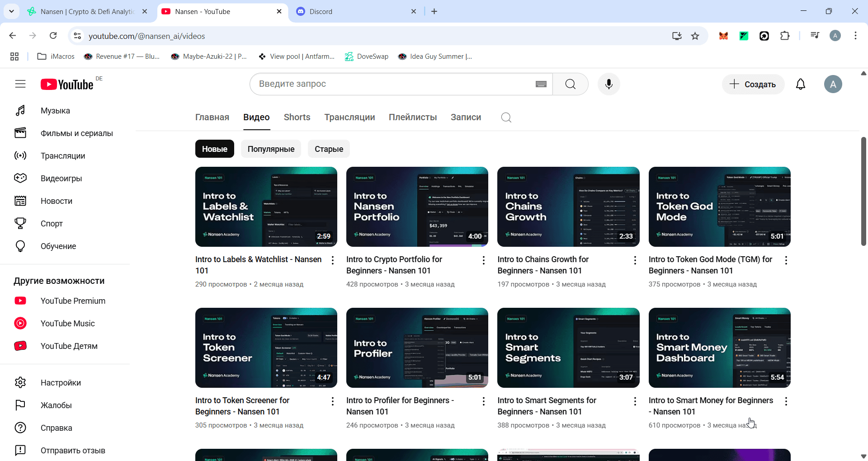Open Chrome three-dot menu
The image size is (868, 461).
(855, 36)
